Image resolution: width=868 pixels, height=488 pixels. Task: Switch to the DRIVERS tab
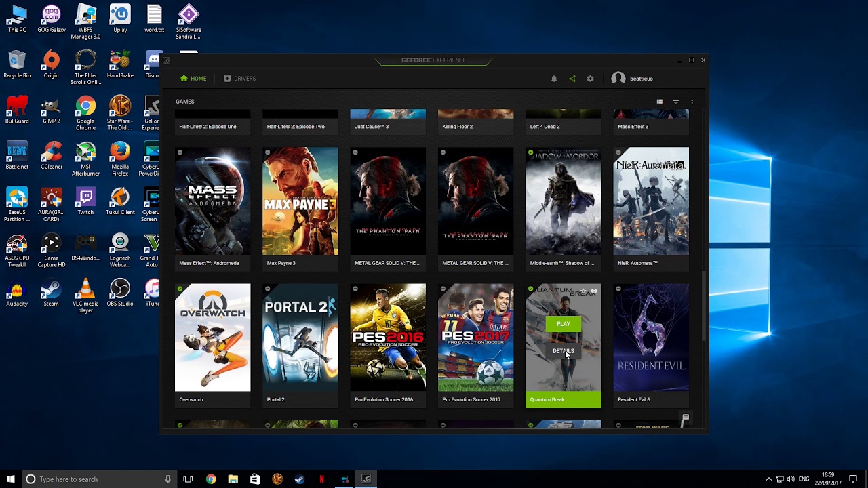point(239,79)
